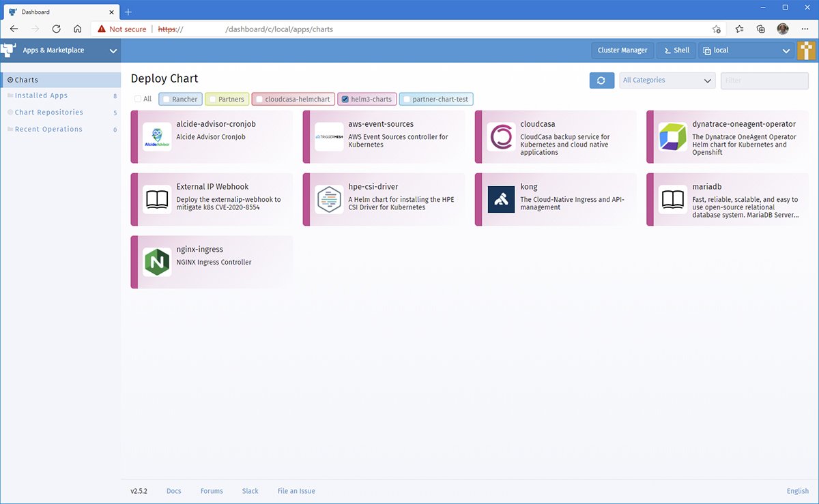This screenshot has height=504, width=819.
Task: Click the mariadb book icon
Action: click(673, 199)
